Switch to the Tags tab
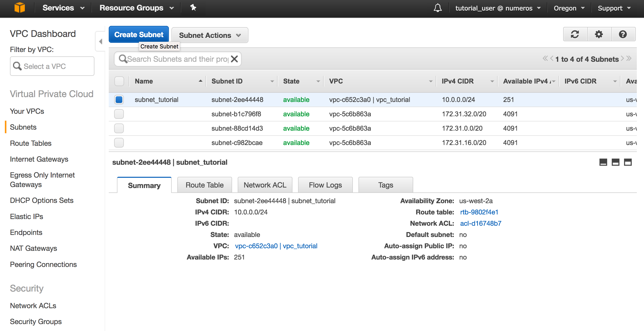 [386, 185]
